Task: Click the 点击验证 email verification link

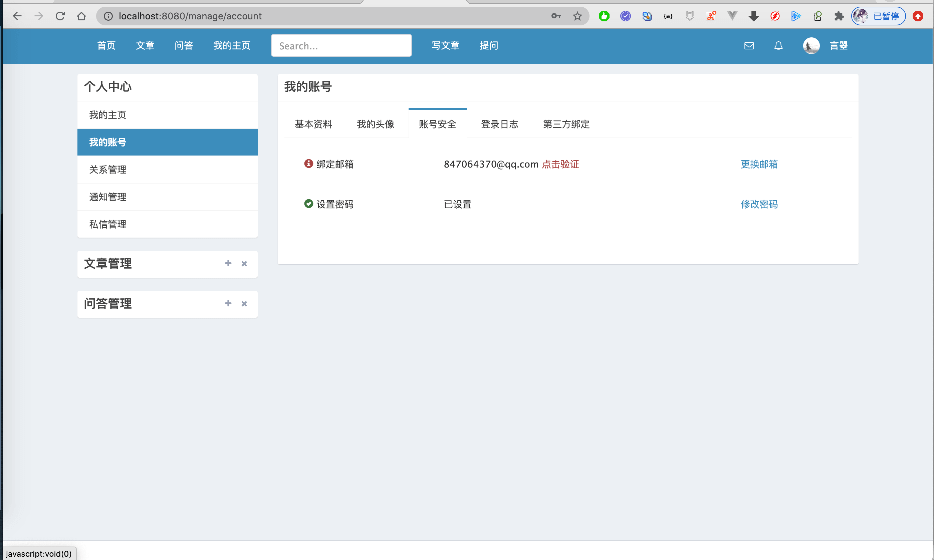Action: click(x=560, y=164)
